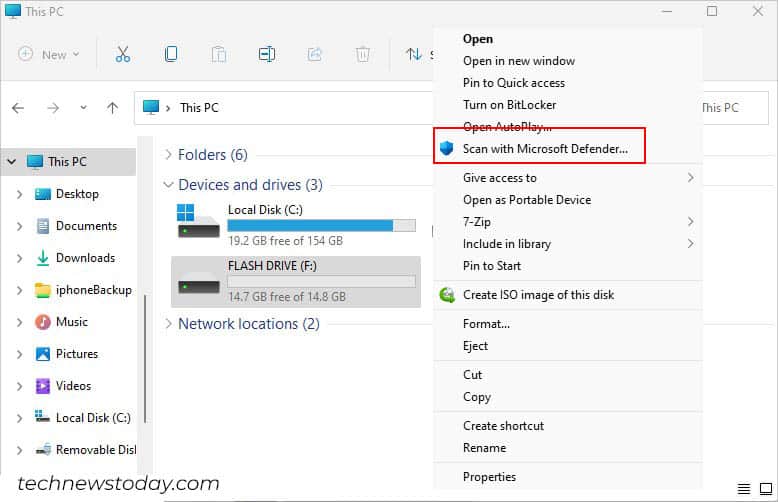
Task: Click the '19.2 GB free of 154 GB' text
Action: pos(285,241)
